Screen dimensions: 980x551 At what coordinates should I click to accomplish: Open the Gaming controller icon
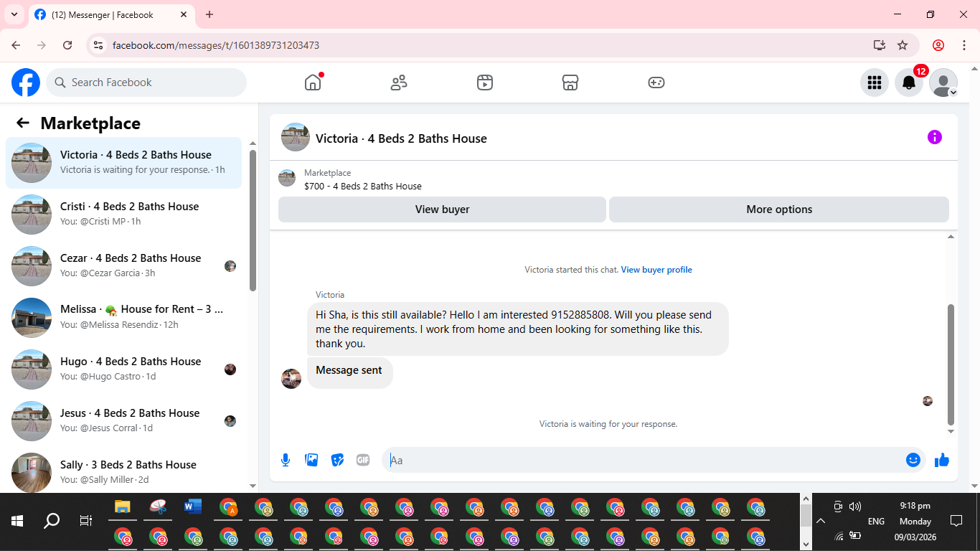coord(656,83)
